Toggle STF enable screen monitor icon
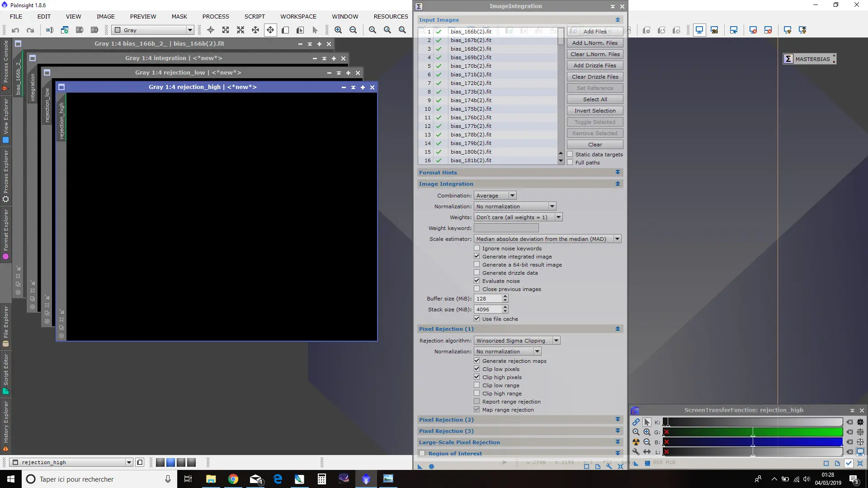The height and width of the screenshot is (488, 868). click(860, 452)
